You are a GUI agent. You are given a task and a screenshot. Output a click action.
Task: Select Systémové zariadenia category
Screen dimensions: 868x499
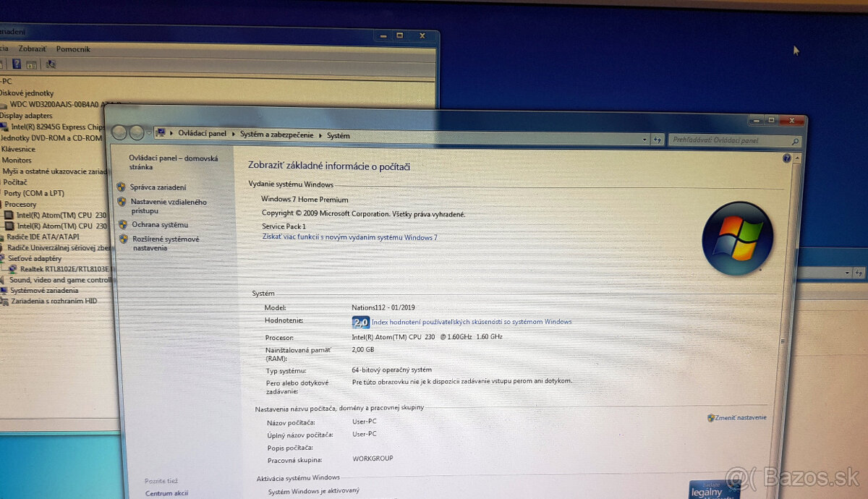pos(44,290)
